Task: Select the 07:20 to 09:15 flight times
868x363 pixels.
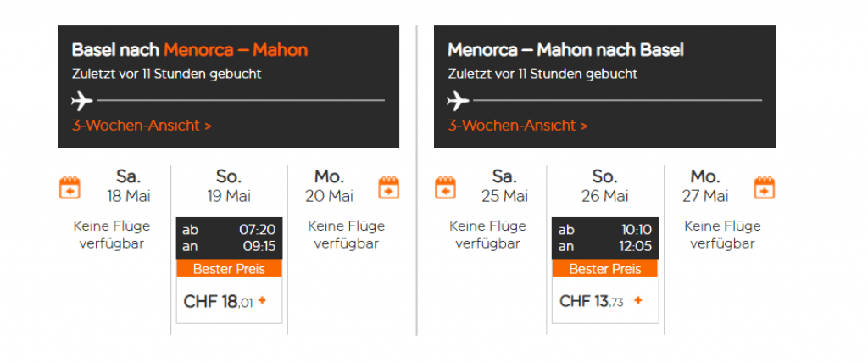Action: coord(229,238)
